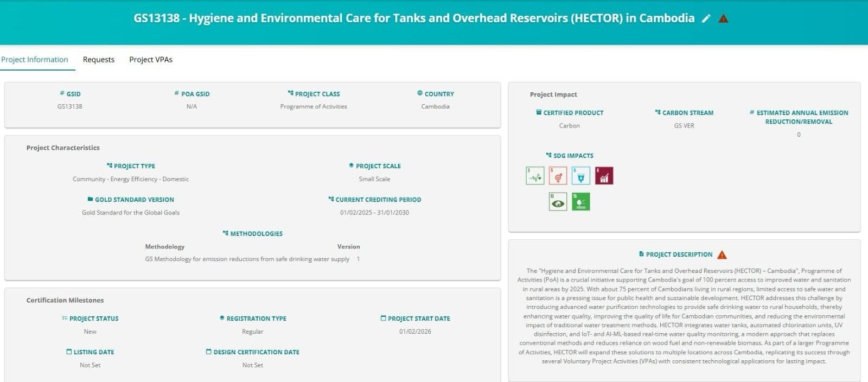Screen dimensions: 868x382
Task: Click the warning triangle next to the title
Action: tap(723, 18)
